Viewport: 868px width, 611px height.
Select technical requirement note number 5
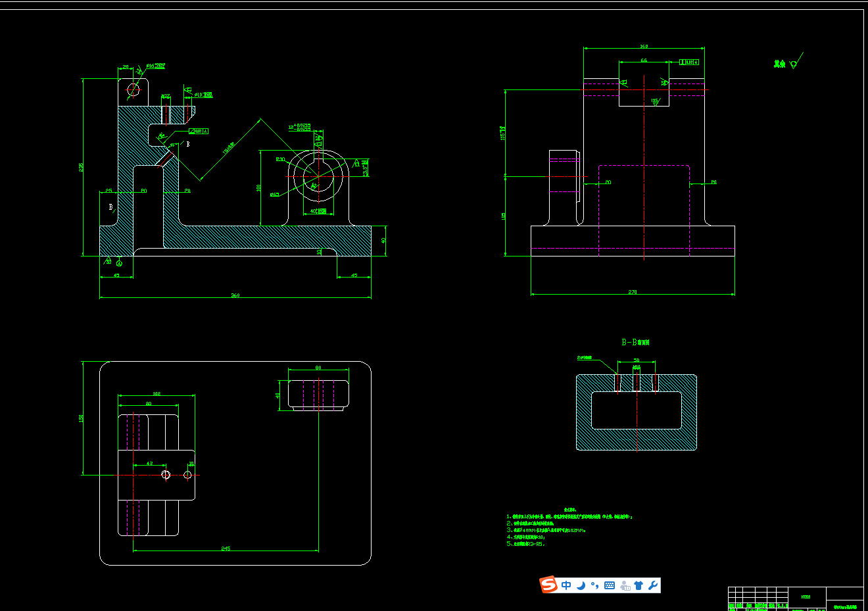pos(526,545)
